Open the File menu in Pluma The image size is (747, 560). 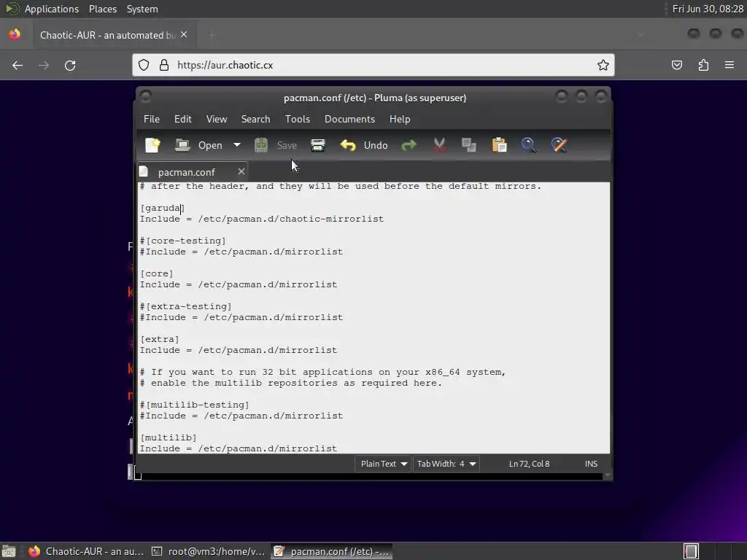152,119
